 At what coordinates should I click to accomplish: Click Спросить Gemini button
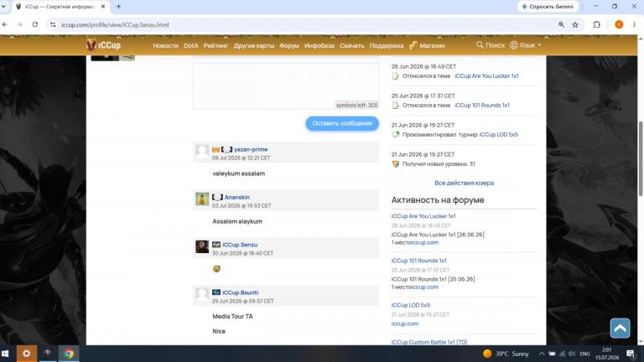coord(548,7)
